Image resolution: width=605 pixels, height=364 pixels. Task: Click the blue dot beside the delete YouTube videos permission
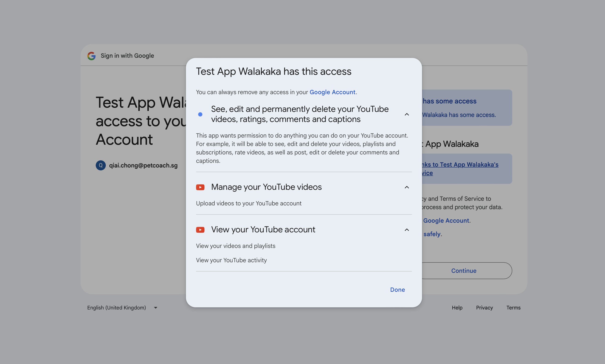200,114
